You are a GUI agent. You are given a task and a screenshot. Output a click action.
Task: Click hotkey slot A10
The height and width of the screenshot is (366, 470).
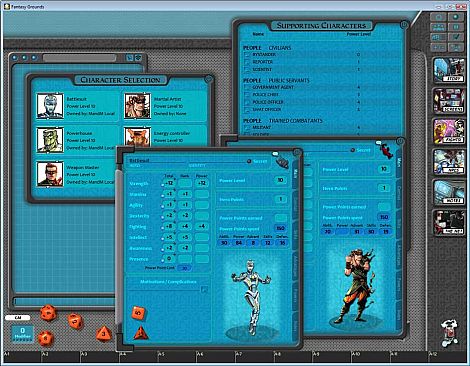pyautogui.click(x=370, y=357)
